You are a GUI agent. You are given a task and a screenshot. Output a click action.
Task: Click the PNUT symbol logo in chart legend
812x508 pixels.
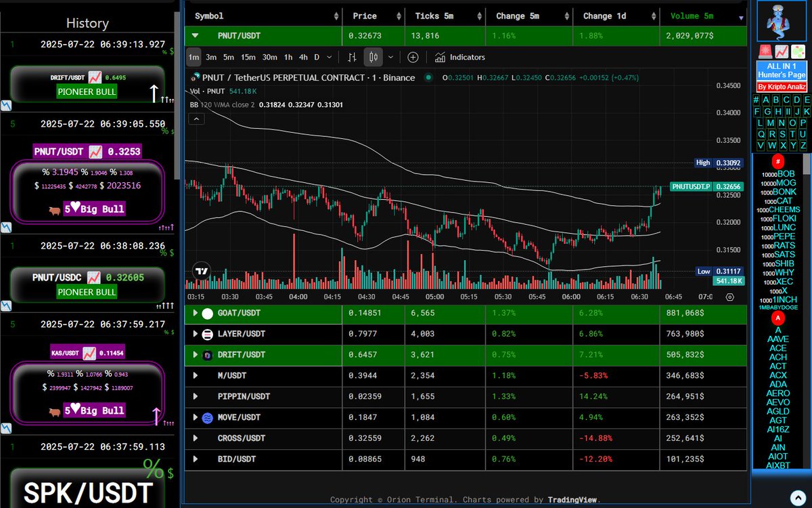click(196, 77)
